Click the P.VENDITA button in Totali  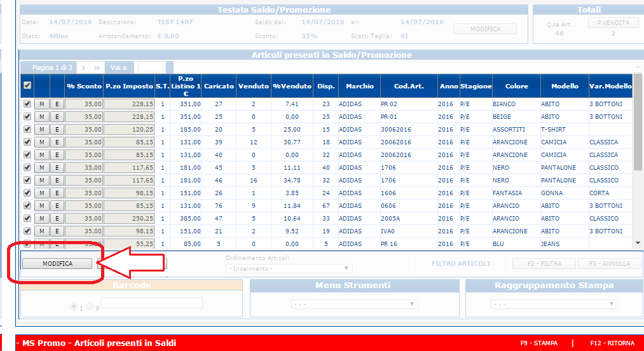[x=613, y=23]
